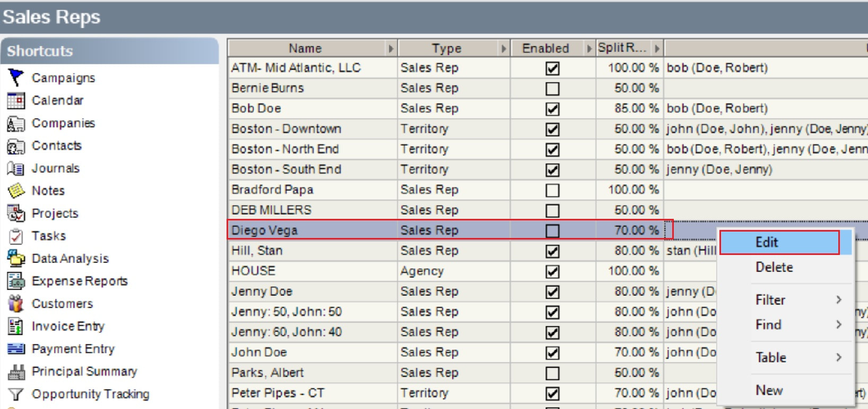The width and height of the screenshot is (868, 409).
Task: Open the Expense Reports icon
Action: [16, 281]
